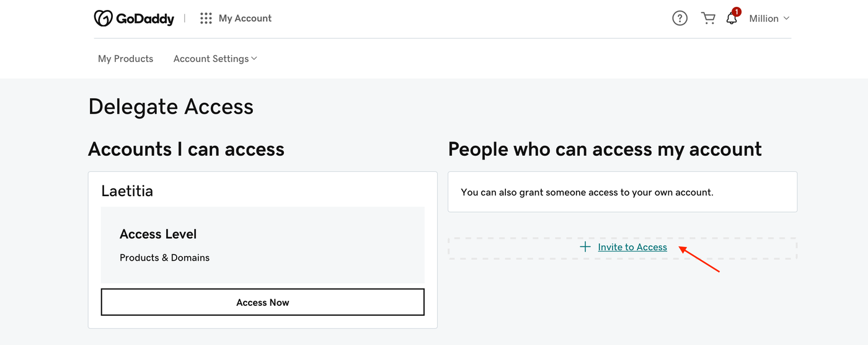The image size is (868, 345).
Task: Open the nine-dot apps grid
Action: coord(206,19)
